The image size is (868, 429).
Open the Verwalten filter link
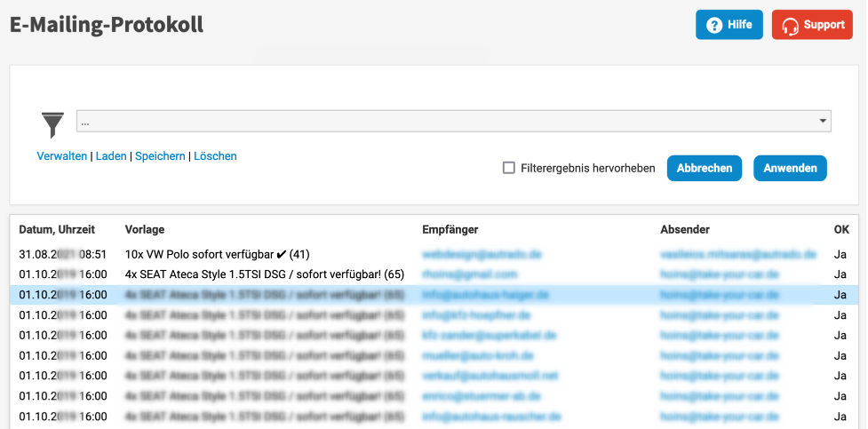[x=61, y=156]
